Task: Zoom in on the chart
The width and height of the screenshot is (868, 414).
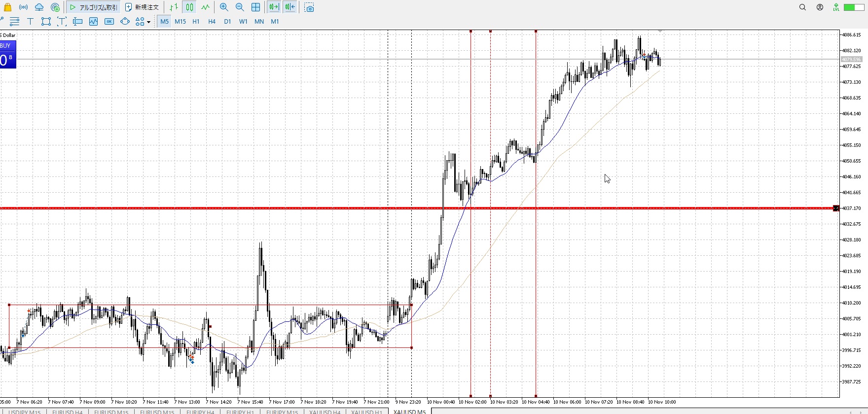Action: pyautogui.click(x=224, y=7)
